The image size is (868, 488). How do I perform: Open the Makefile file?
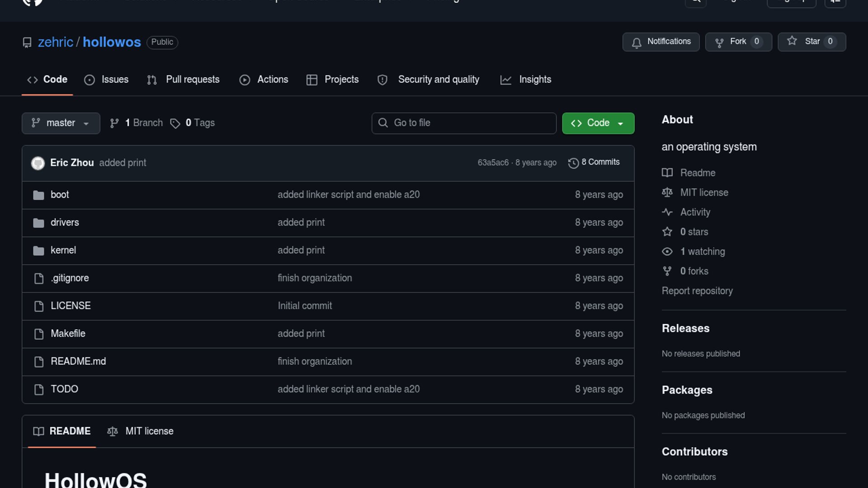click(x=68, y=333)
